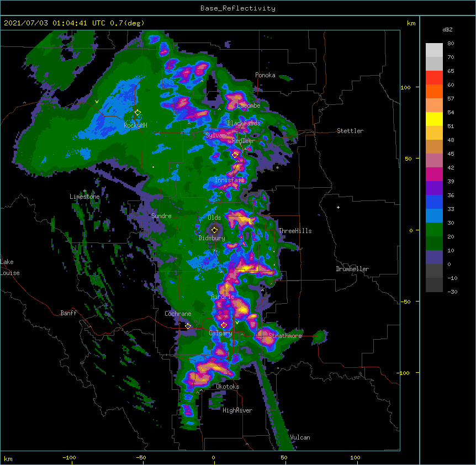
Task: Select the Vulcan label
Action: coord(300,437)
